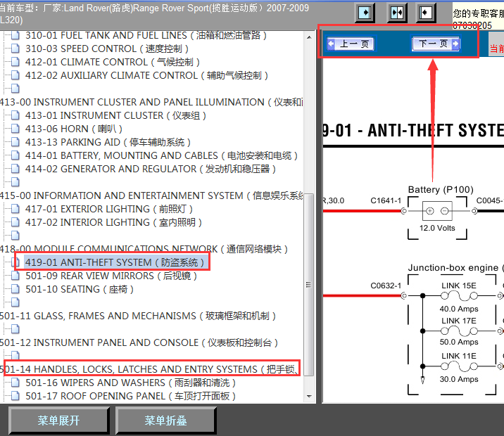Click page icon beside 413-13 PARKING AID
The image size is (504, 436).
coord(15,142)
